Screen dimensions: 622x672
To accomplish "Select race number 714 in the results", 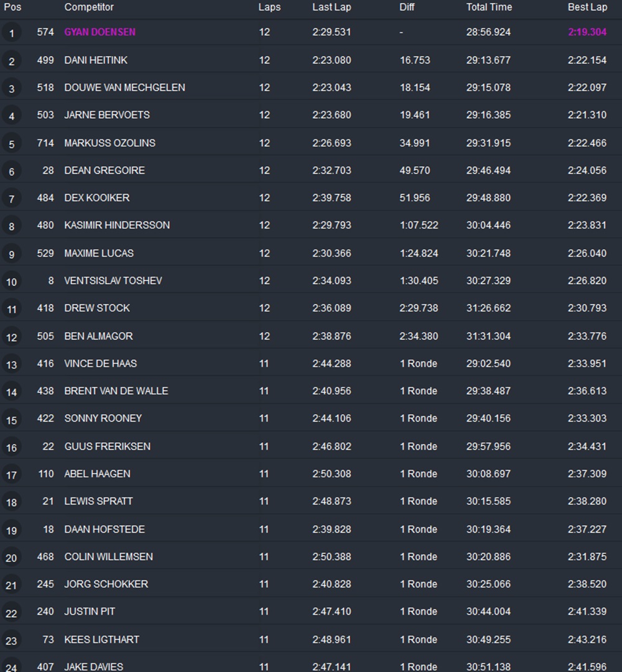I will pos(45,143).
